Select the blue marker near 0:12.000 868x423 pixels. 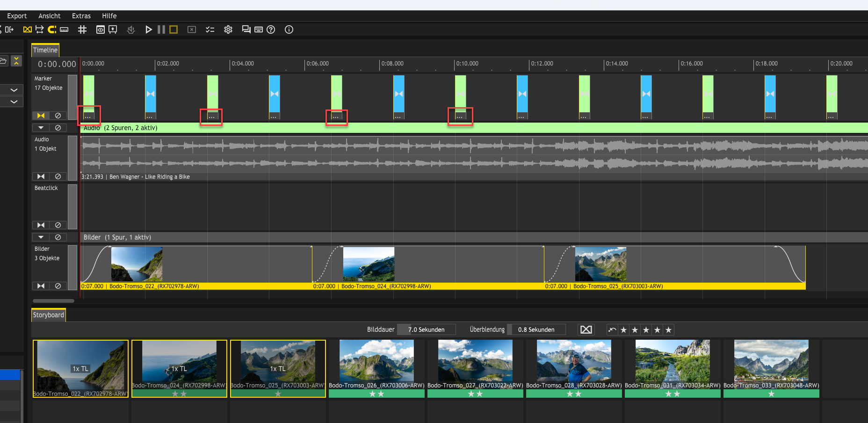(522, 94)
